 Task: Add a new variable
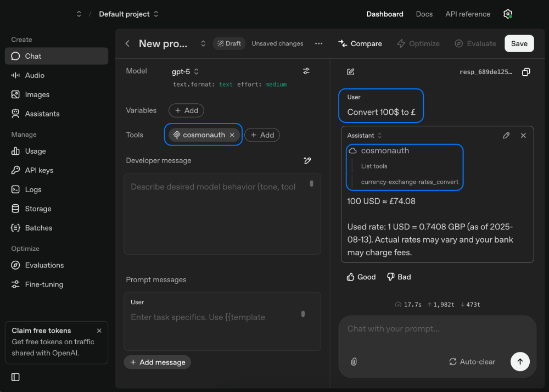(x=186, y=110)
